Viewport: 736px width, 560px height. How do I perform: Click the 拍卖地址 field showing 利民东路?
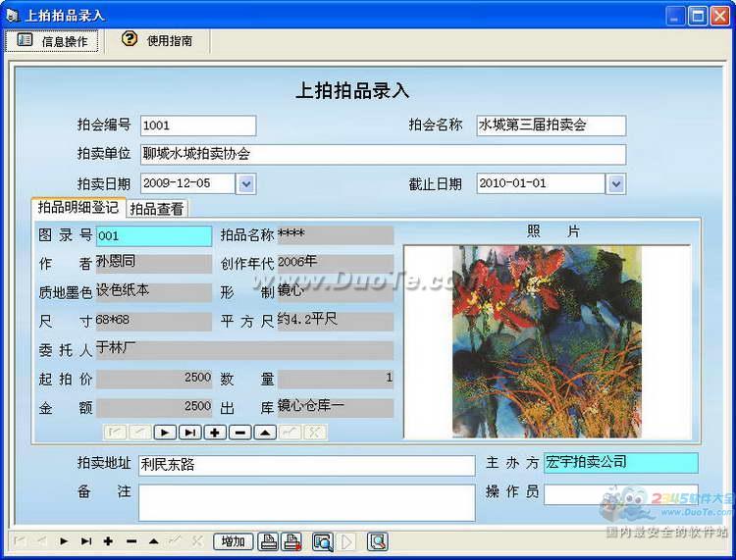tap(307, 465)
